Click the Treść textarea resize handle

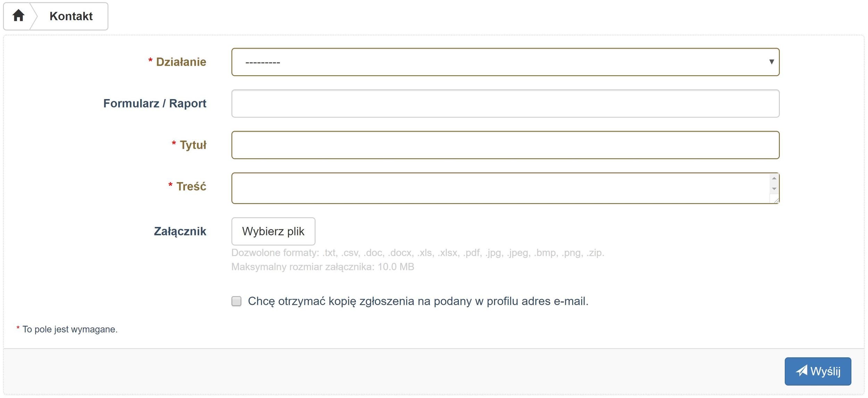coord(776,201)
